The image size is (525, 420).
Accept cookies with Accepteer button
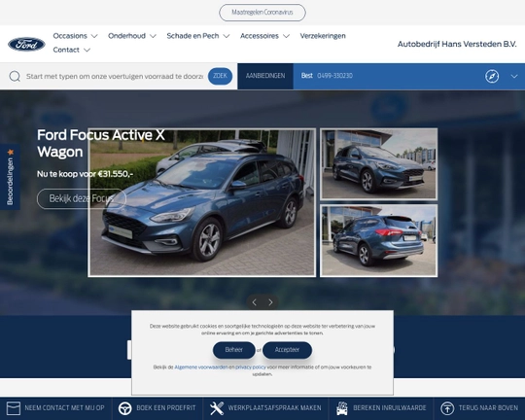pos(287,350)
